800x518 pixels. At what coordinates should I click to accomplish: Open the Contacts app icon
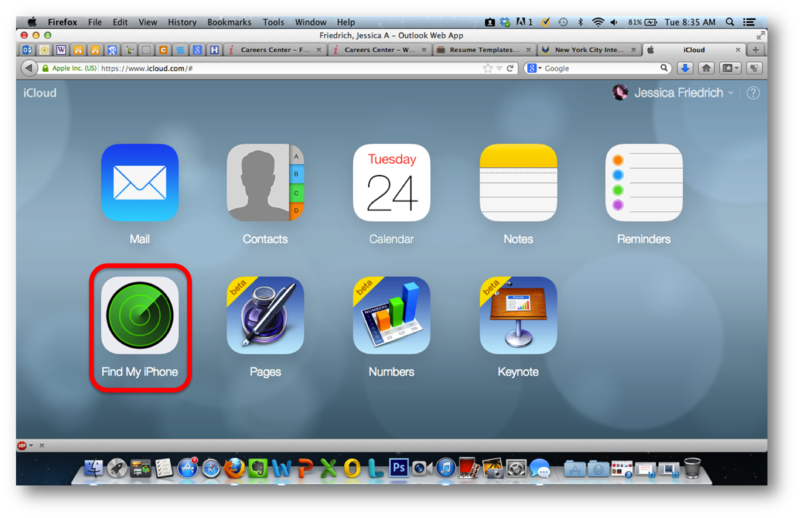pyautogui.click(x=265, y=182)
